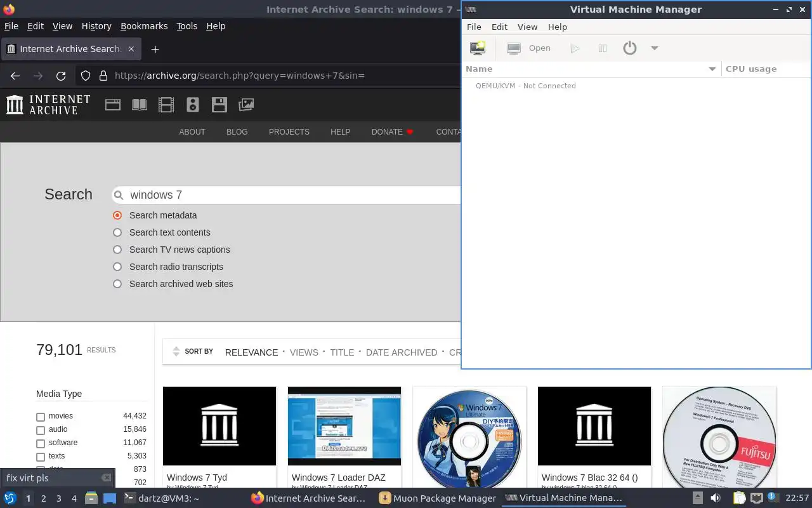Open Firefox Bookmarks menu

point(144,26)
